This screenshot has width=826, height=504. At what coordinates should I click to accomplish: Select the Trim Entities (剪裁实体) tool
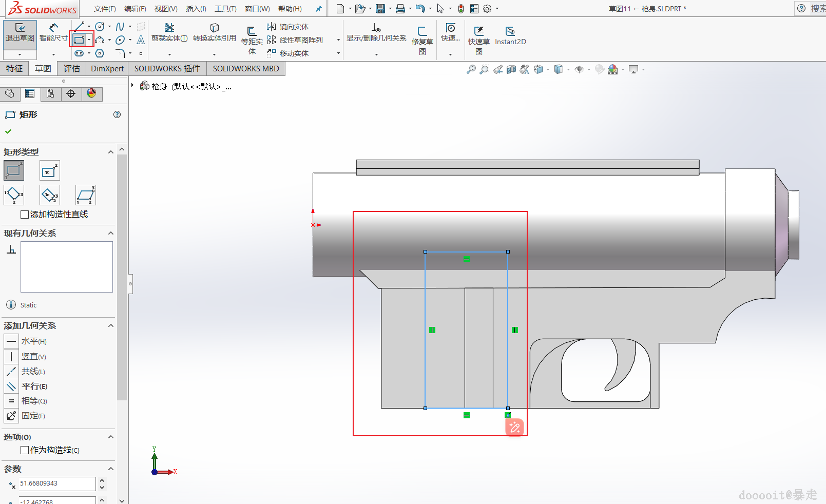pos(169,32)
